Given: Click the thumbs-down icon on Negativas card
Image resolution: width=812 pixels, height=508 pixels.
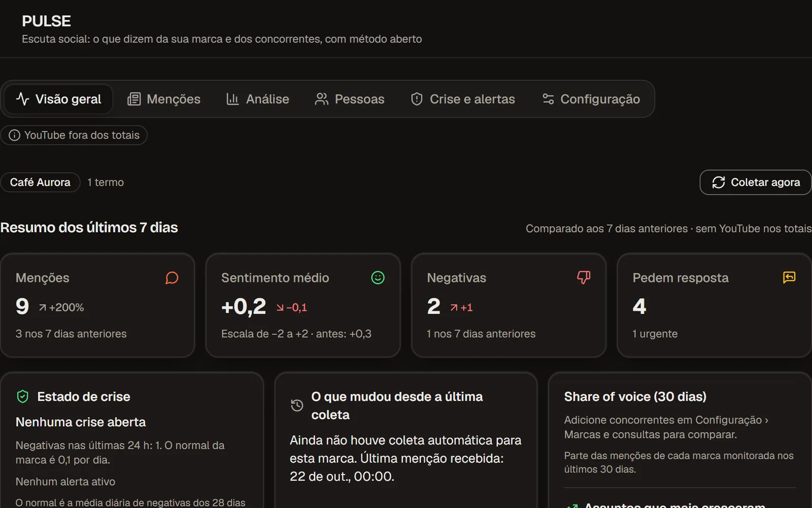Looking at the screenshot, I should click(584, 277).
